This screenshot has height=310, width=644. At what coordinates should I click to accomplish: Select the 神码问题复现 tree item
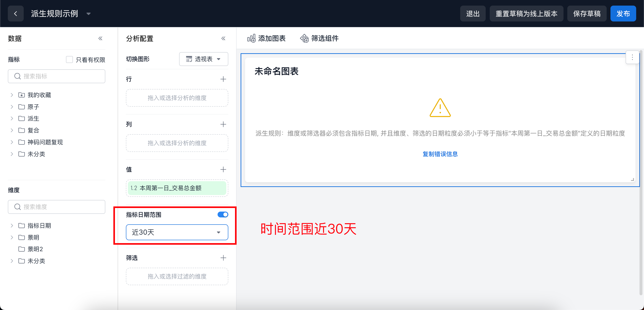pyautogui.click(x=45, y=142)
